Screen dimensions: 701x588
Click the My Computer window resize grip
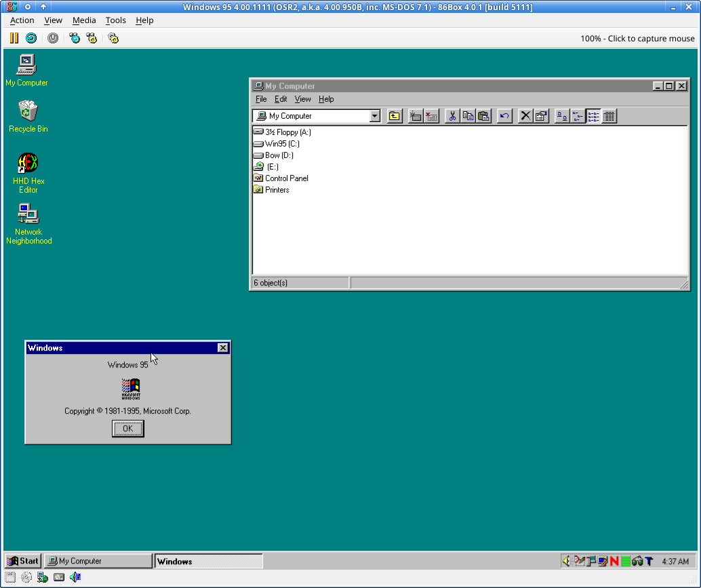684,284
